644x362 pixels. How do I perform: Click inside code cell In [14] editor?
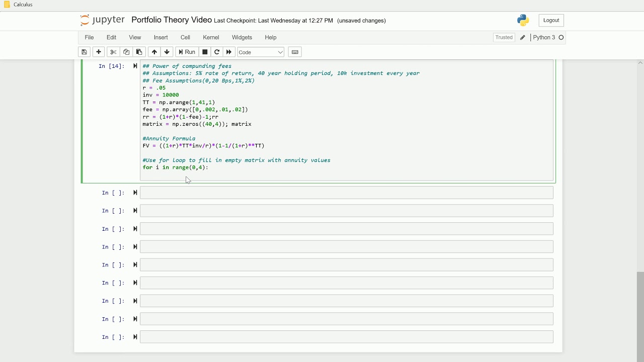(x=347, y=120)
